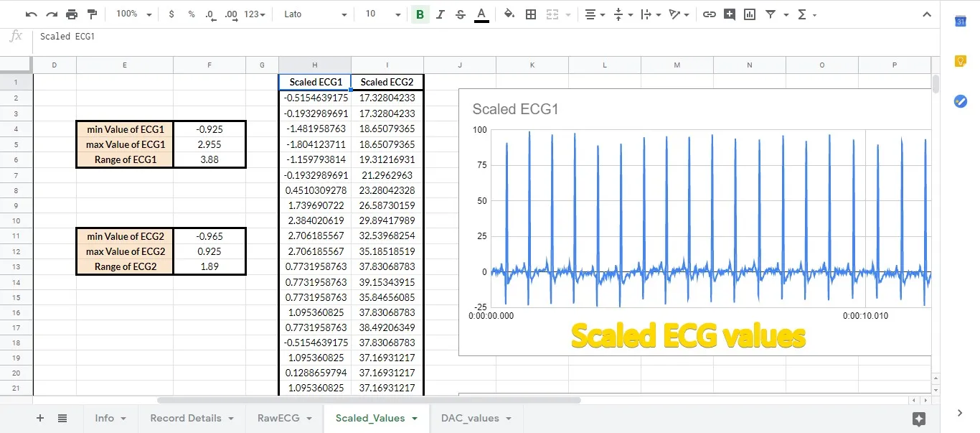Switch to the RawECG sheet tab
980x433 pixels.
(278, 418)
